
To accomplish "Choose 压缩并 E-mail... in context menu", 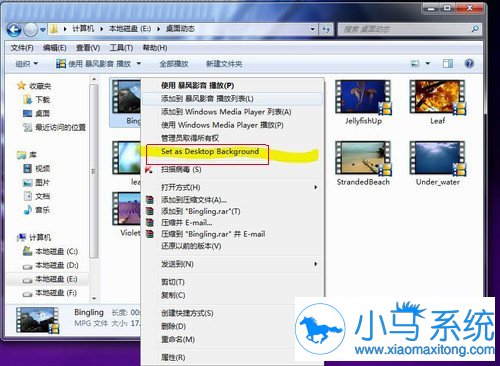I will [x=233, y=223].
